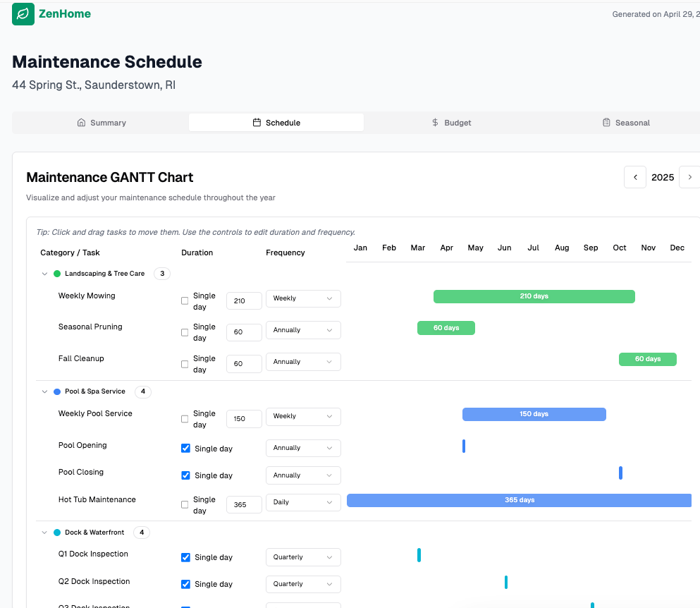Screen dimensions: 700x608
Task: Go to next year with right chevron
Action: tap(689, 177)
